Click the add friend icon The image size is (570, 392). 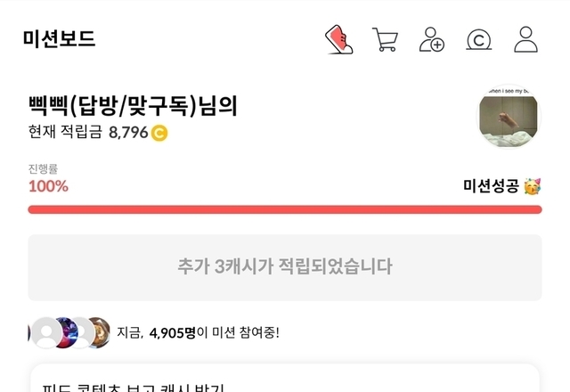click(x=432, y=40)
